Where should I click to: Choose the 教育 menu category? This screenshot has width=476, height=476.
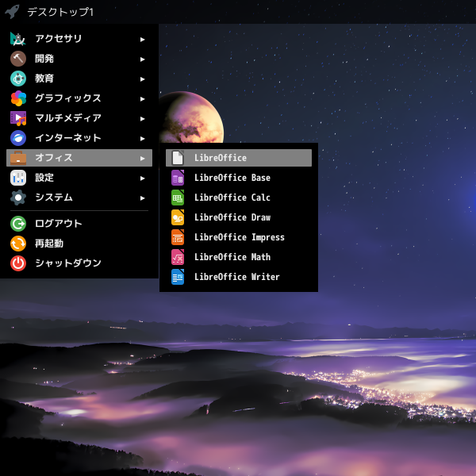click(x=44, y=79)
